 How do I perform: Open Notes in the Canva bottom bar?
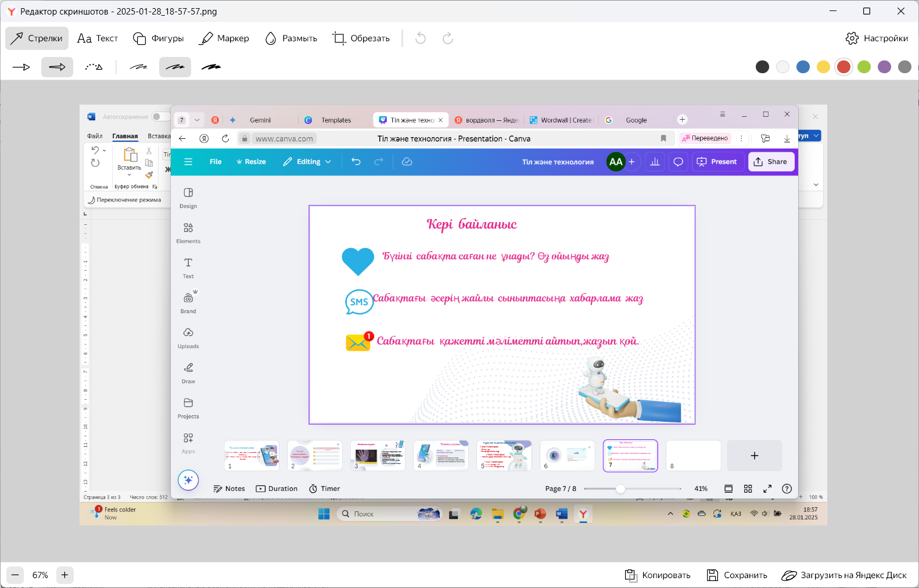[229, 489]
